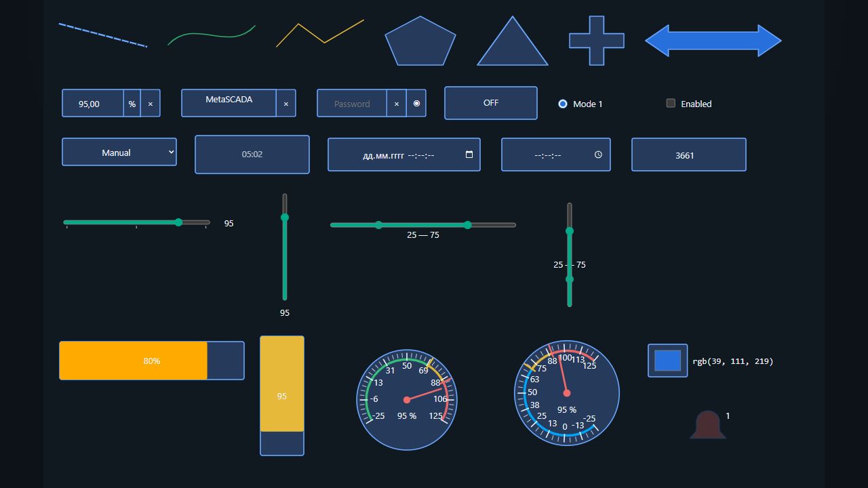Clear the Password field using its × button
This screenshot has height=488, width=868.
[397, 104]
